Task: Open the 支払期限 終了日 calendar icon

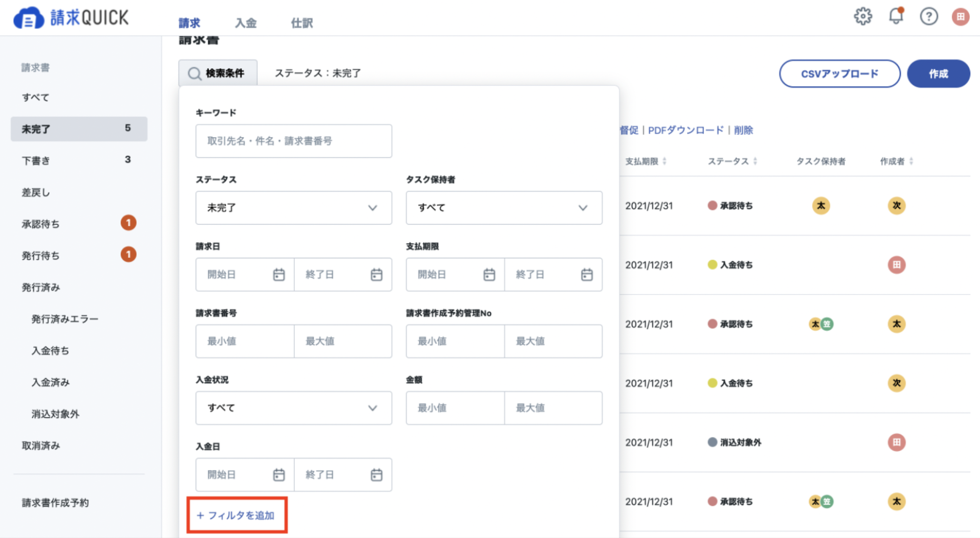Action: 587,275
